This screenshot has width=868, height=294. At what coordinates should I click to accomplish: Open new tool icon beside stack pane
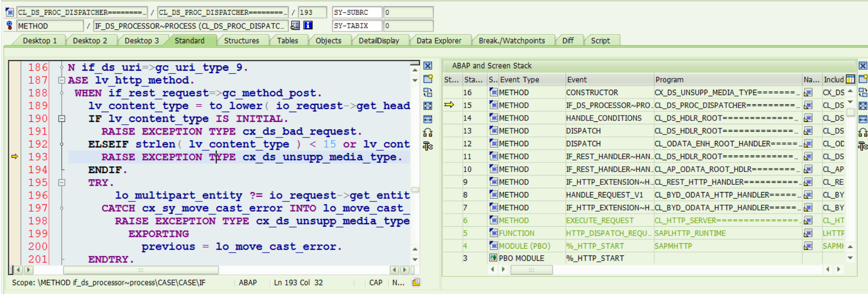tap(863, 79)
